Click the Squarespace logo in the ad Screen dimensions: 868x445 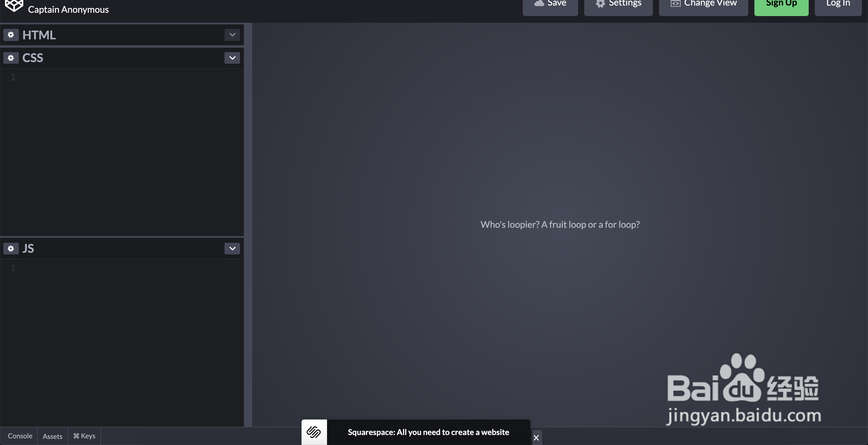[x=314, y=432]
